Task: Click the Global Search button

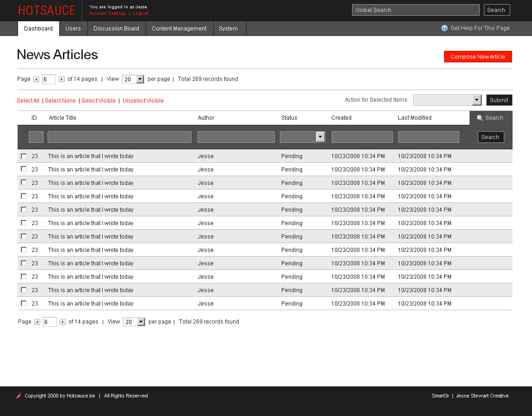Action: point(496,10)
